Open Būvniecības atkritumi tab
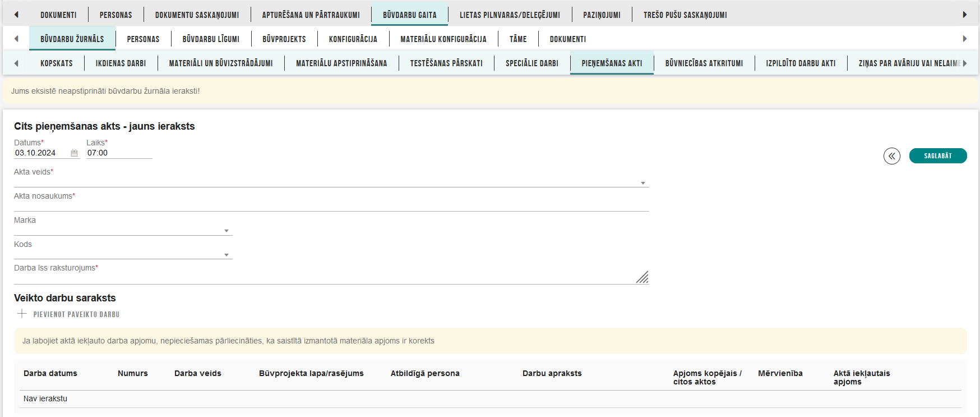The width and height of the screenshot is (980, 417). 704,63
